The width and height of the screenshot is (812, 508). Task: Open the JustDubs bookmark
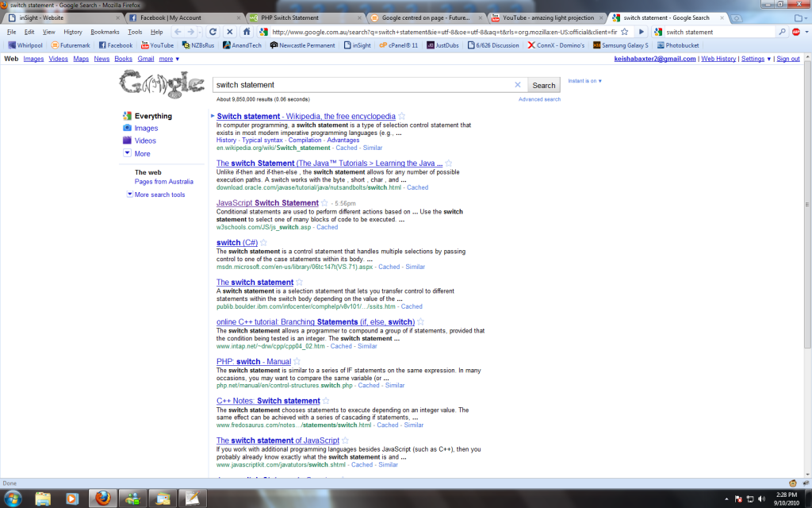pyautogui.click(x=442, y=45)
